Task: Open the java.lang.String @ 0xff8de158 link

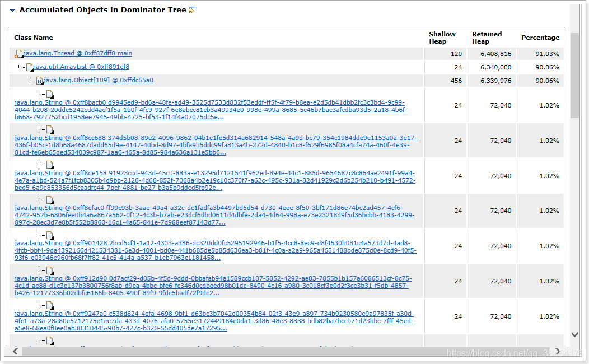Action: (x=215, y=180)
